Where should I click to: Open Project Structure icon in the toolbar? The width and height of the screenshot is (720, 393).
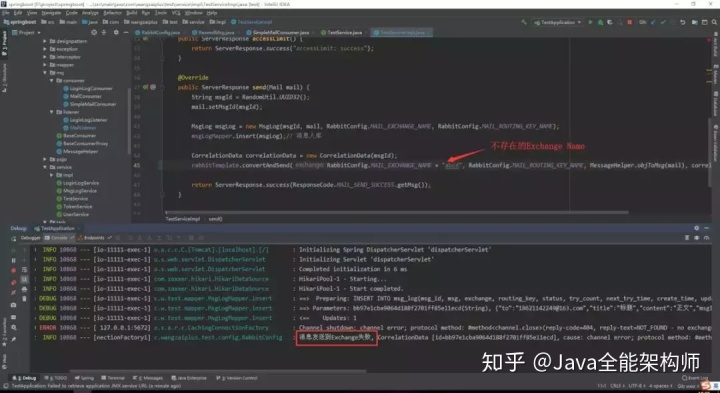pyautogui.click(x=694, y=22)
